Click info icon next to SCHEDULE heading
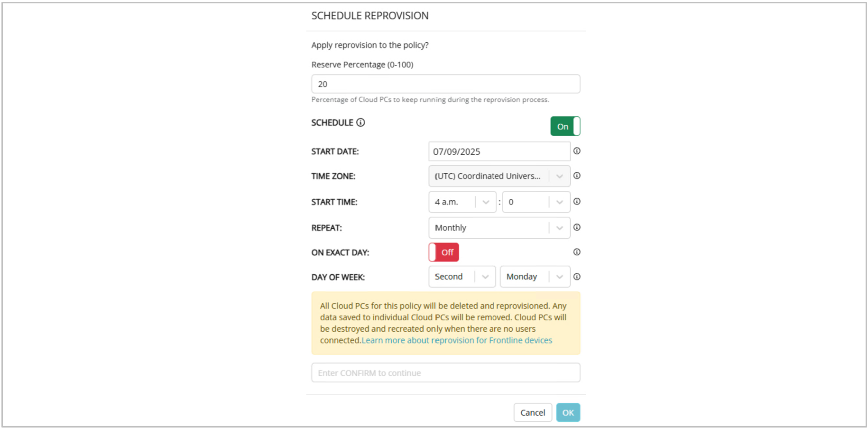 coord(360,122)
